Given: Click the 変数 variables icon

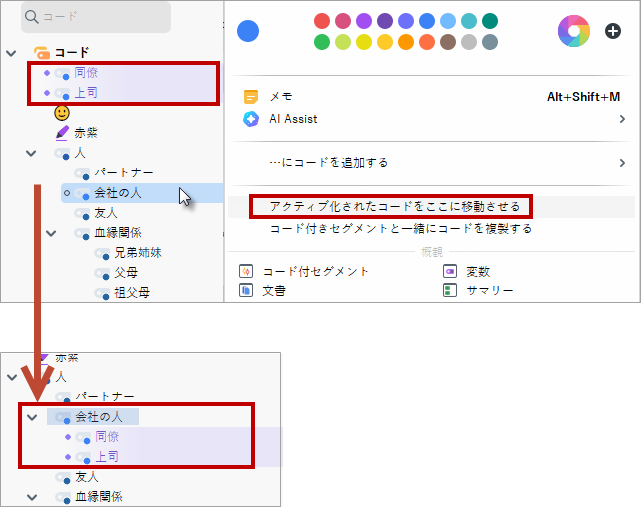Looking at the screenshot, I should 450,271.
